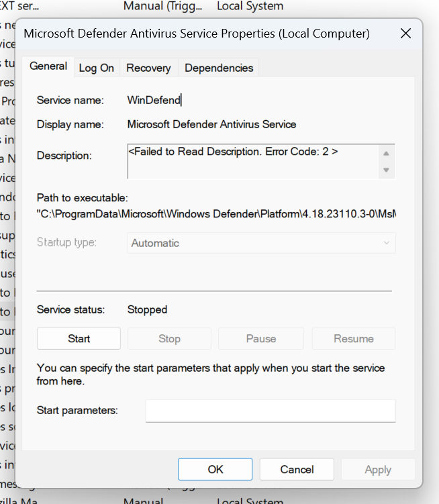Open the Dependencies tab

coord(219,68)
